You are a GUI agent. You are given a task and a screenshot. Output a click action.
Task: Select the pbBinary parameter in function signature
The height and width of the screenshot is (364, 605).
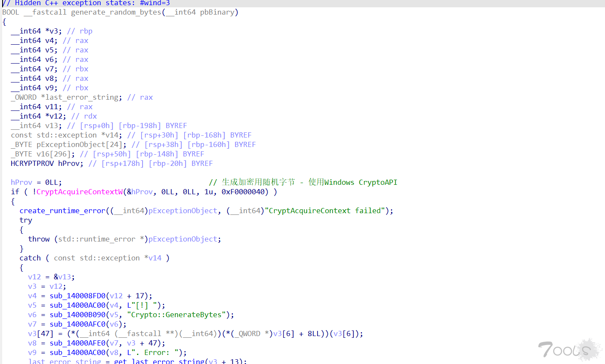tap(217, 12)
